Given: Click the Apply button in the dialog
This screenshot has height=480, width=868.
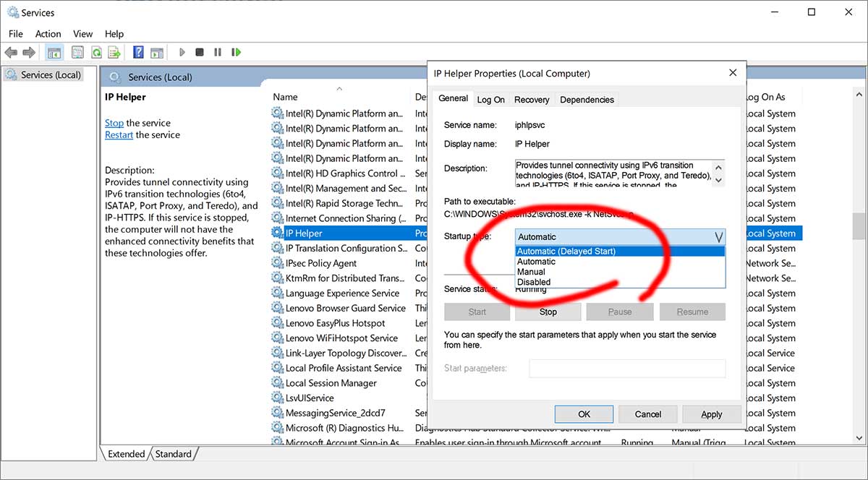Looking at the screenshot, I should click(x=711, y=414).
